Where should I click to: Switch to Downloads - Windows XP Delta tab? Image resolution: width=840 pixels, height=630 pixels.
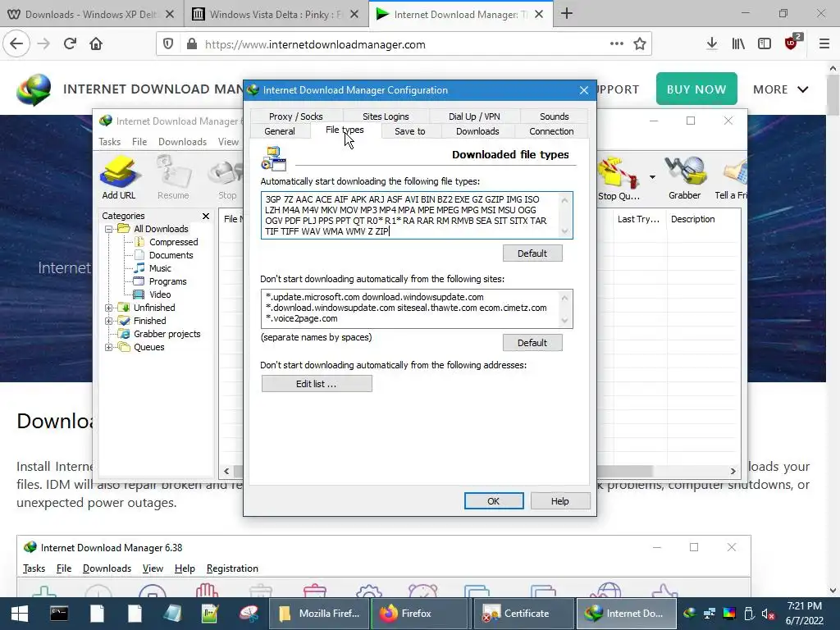[90, 14]
